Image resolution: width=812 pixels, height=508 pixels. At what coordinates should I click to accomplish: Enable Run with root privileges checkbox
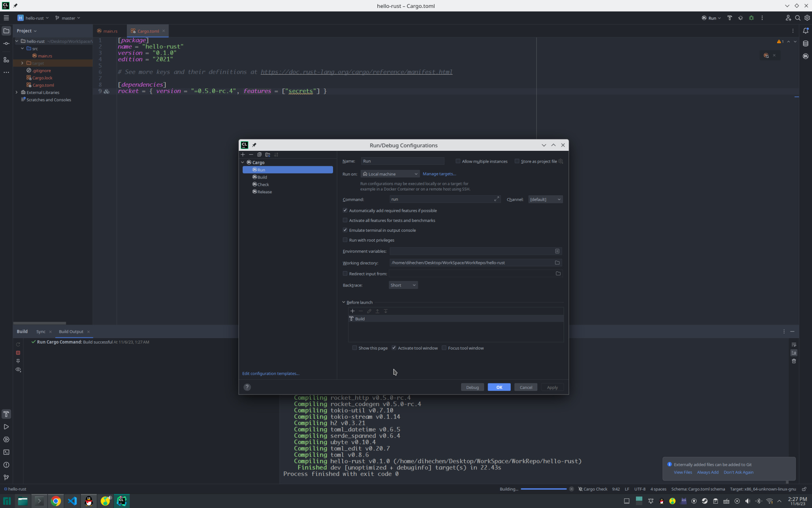coord(345,240)
